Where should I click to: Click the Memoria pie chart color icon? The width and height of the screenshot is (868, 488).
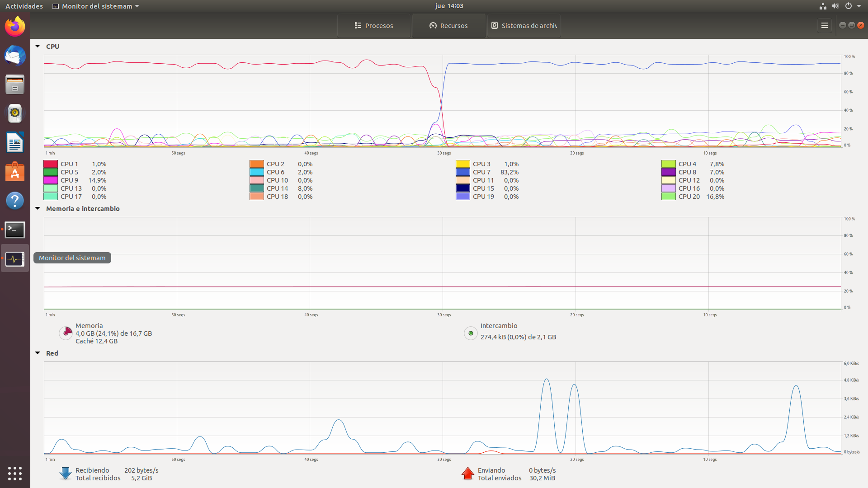coord(66,333)
